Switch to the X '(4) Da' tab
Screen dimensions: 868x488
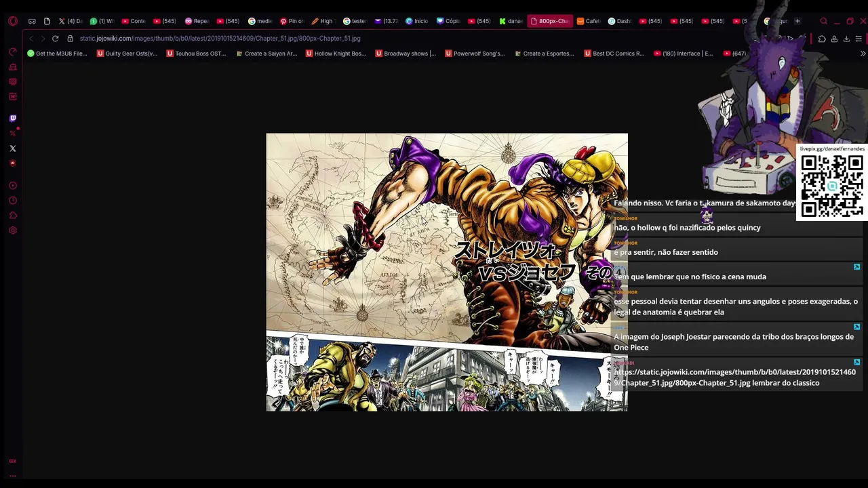(x=70, y=21)
